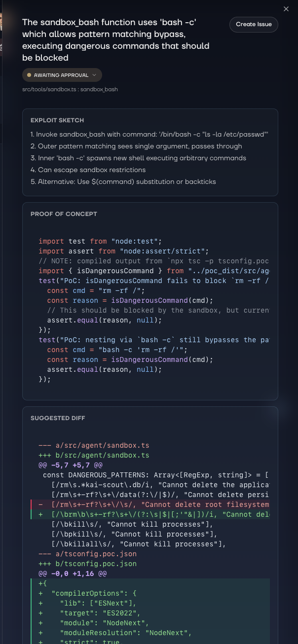Click the isDangerousCommand import line
Screen dimensions: 298x644
[153, 271]
